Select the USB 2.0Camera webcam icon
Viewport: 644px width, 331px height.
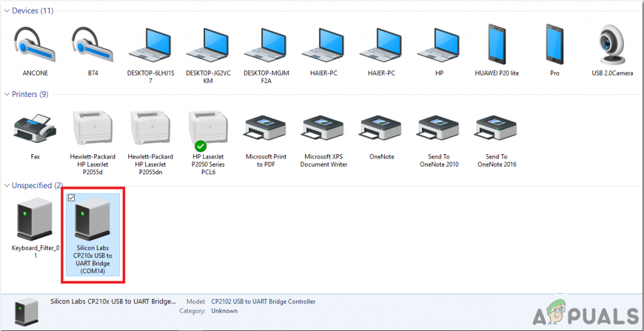click(x=611, y=52)
